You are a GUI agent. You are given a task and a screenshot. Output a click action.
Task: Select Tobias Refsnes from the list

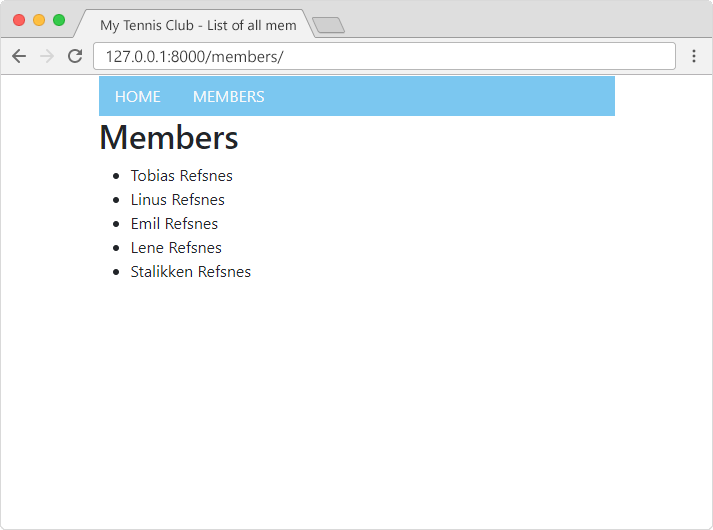(181, 176)
